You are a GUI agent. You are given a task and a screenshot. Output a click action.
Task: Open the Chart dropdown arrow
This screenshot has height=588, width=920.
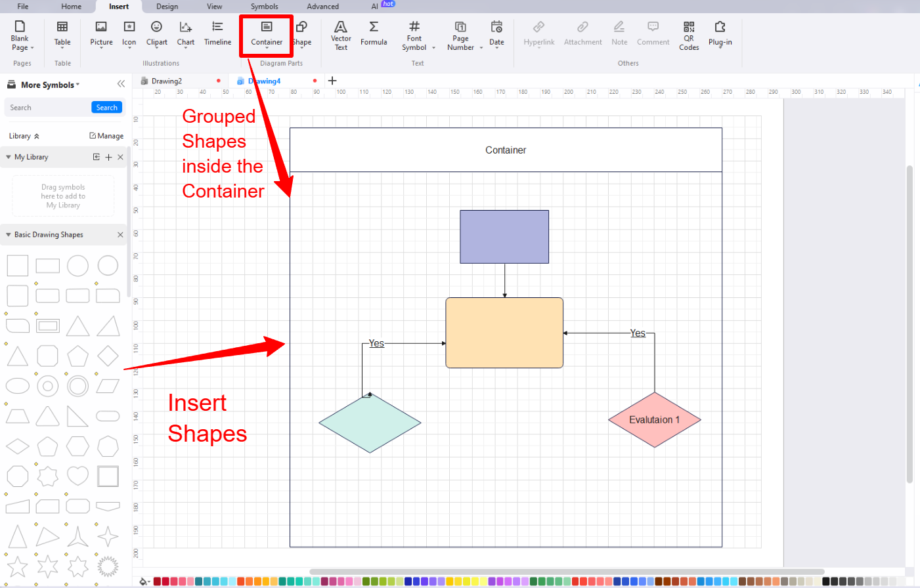[186, 49]
